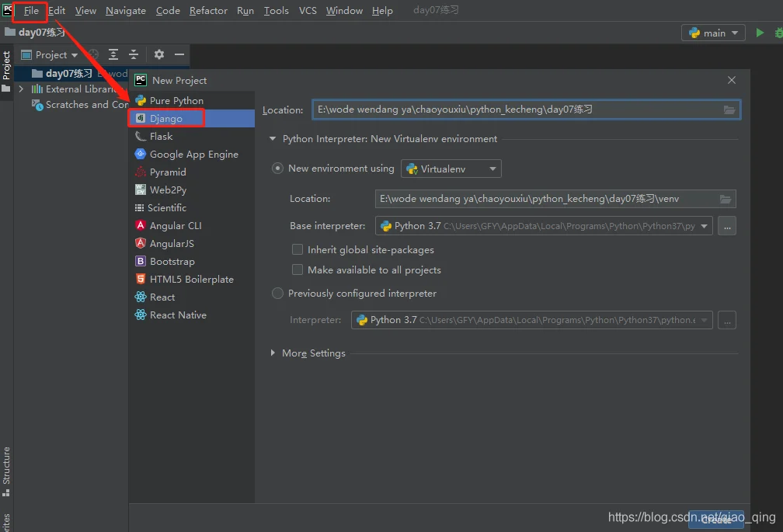Open the existing Interpreter dropdown
Image resolution: width=783 pixels, height=532 pixels.
click(x=532, y=320)
